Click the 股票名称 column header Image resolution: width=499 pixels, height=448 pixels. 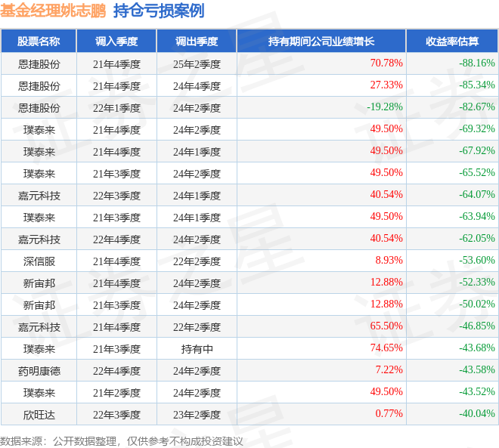click(x=39, y=41)
